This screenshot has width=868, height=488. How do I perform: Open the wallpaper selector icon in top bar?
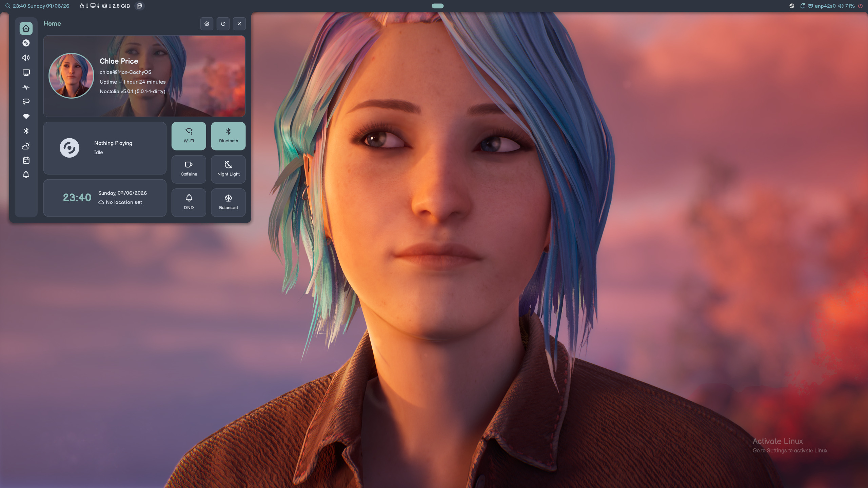pyautogui.click(x=139, y=6)
